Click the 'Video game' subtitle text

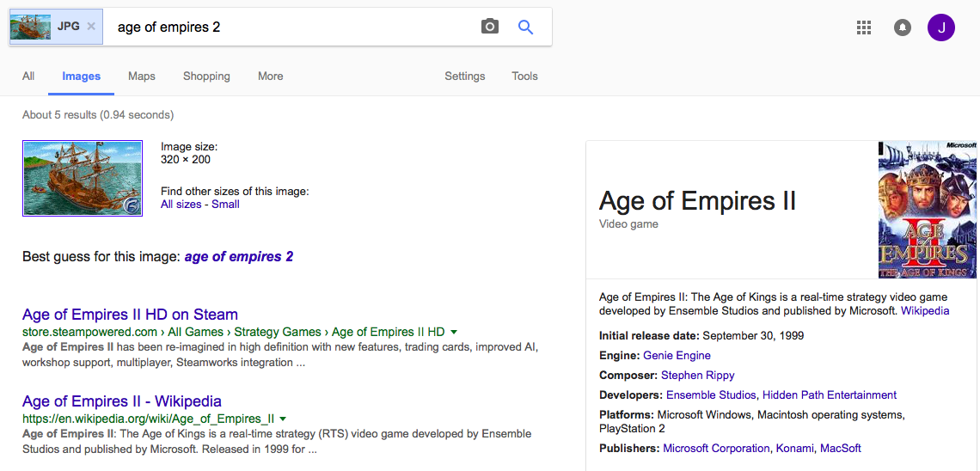(x=628, y=223)
